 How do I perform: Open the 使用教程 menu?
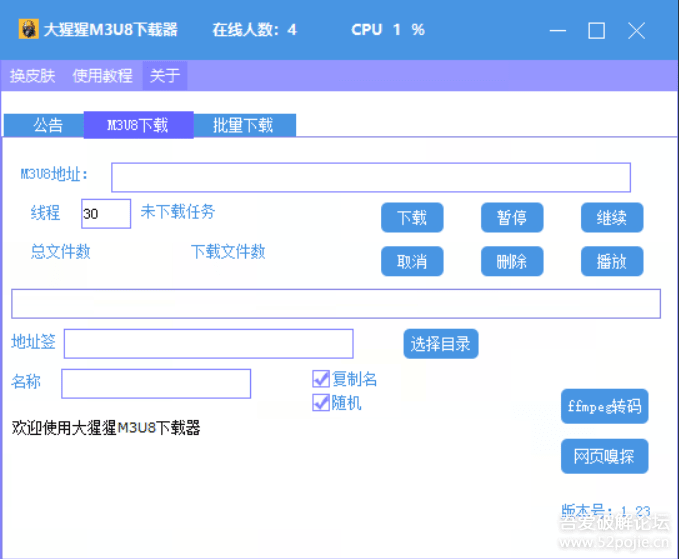pyautogui.click(x=102, y=75)
